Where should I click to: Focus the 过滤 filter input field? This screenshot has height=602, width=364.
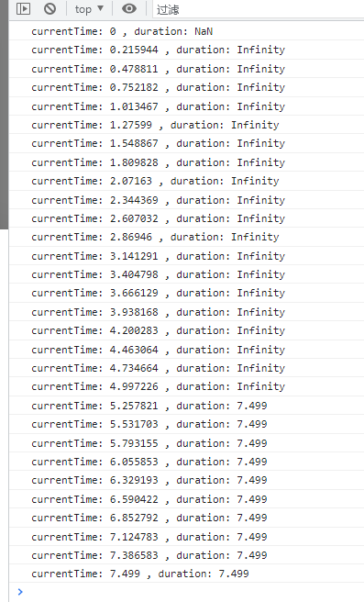[x=259, y=9]
